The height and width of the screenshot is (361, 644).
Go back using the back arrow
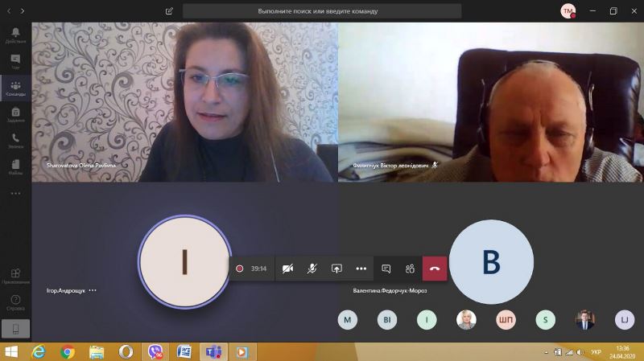pyautogui.click(x=8, y=11)
